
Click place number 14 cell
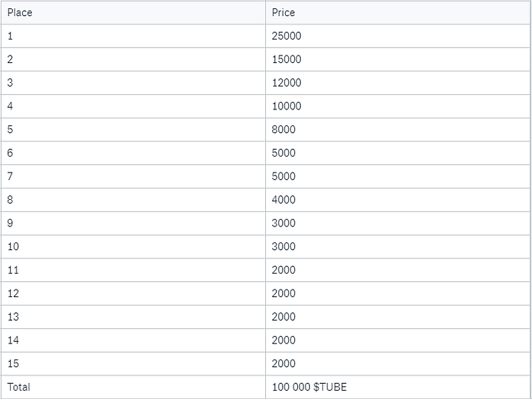(x=133, y=340)
